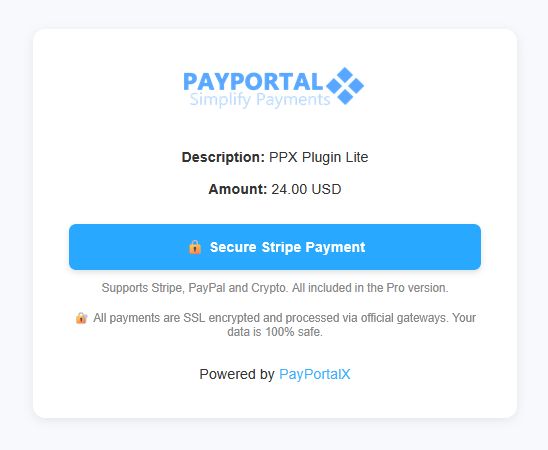Screen dimensions: 548x450
Task: Click the padlock icon on the Stripe button
Action: coord(195,247)
